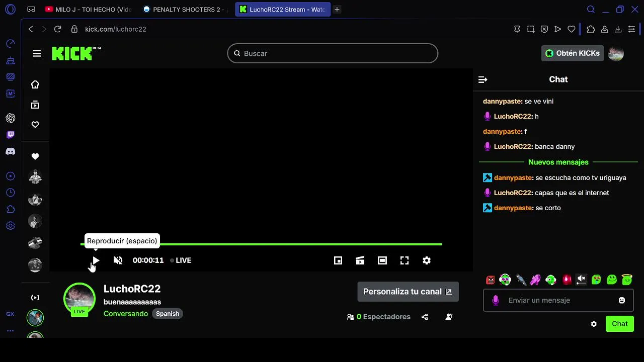Image resolution: width=644 pixels, height=362 pixels.
Task: Click dannypaste in 'se corto' message
Action: (513, 208)
